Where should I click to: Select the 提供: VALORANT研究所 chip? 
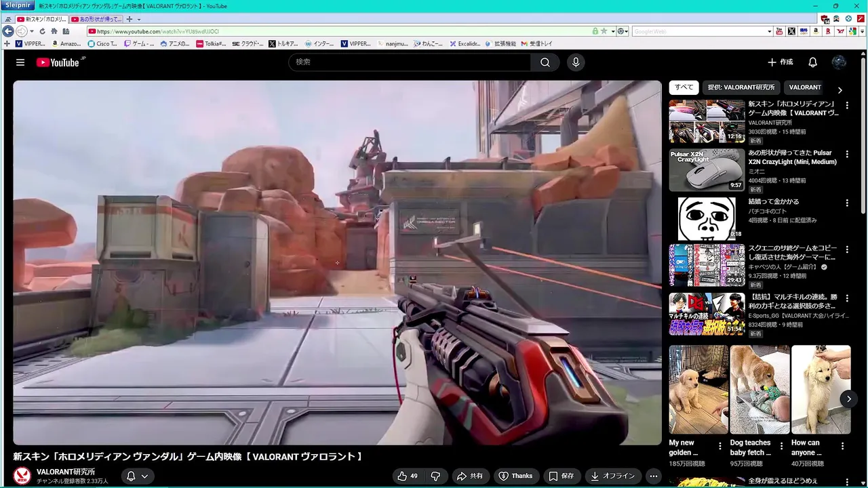(x=741, y=87)
